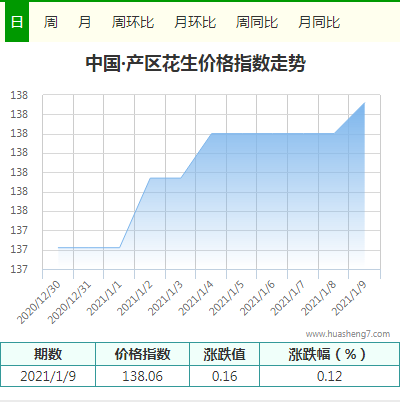Click the 期数 column header
Screen dimensions: 400x402
tap(48, 354)
